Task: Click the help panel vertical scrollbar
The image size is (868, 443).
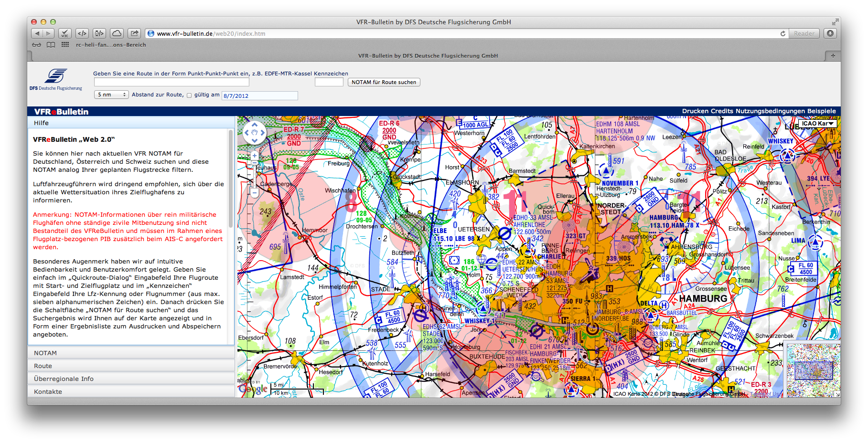Action: tap(231, 179)
